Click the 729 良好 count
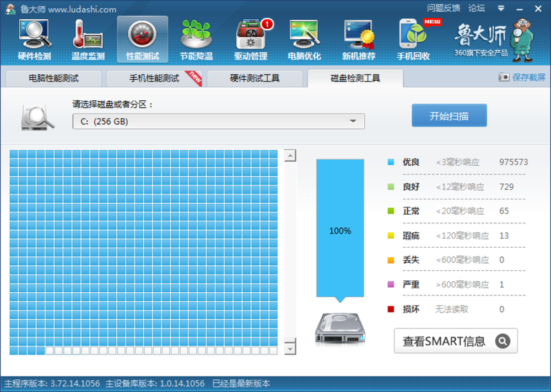Image resolution: width=551 pixels, height=392 pixels. [506, 187]
